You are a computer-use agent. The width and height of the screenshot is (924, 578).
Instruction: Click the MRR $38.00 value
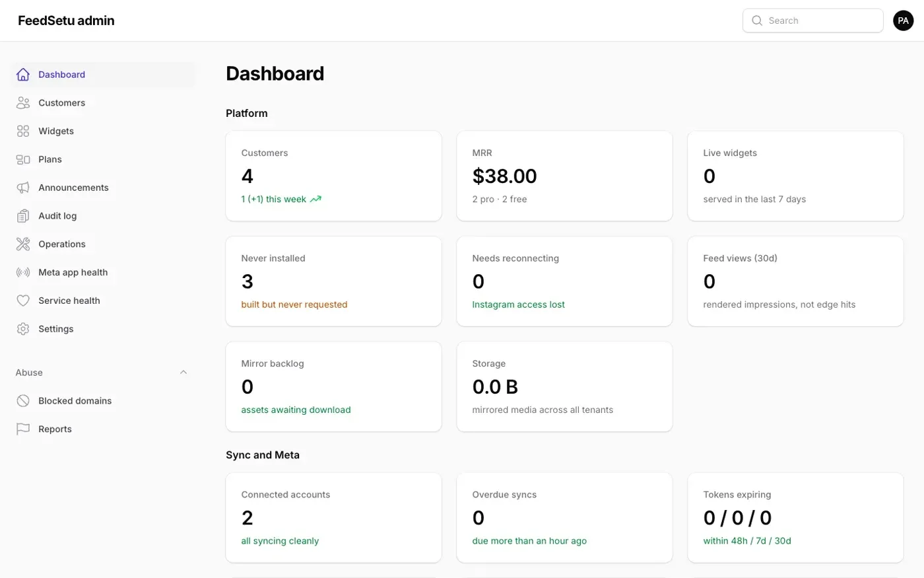coord(505,176)
